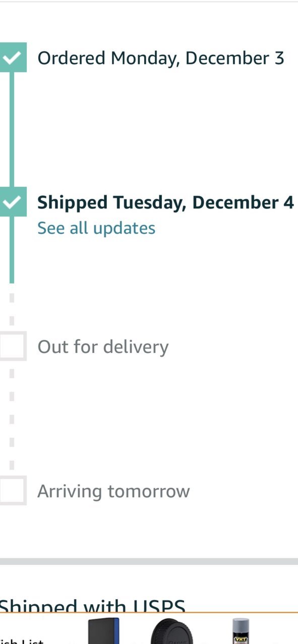Open the round black lens cap thumbnail
298x644 pixels.
click(x=172, y=631)
